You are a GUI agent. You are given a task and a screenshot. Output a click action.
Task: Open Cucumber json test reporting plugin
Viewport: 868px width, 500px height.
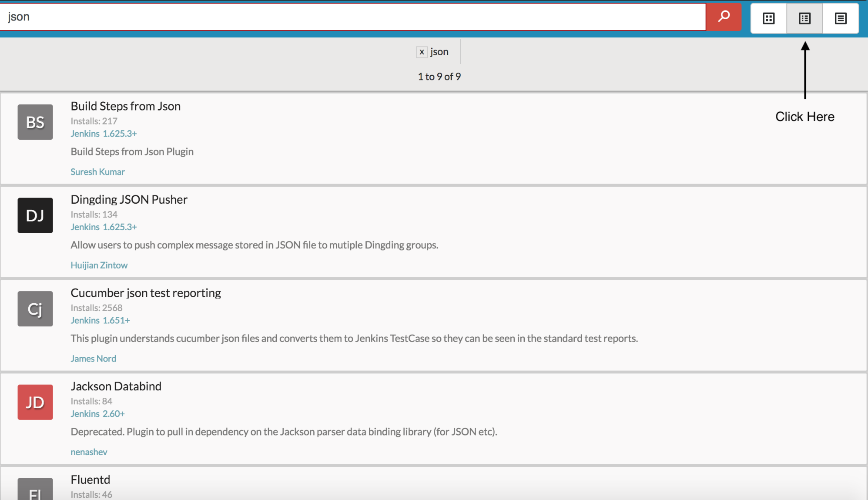146,293
